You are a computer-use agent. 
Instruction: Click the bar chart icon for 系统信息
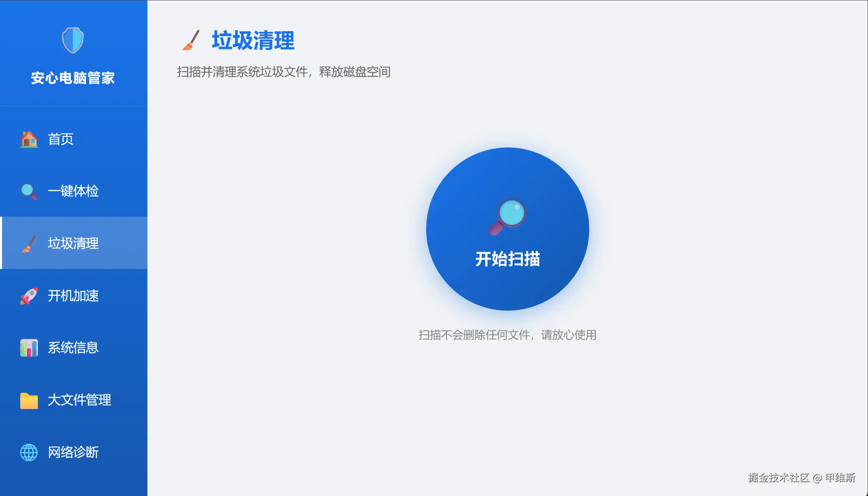[29, 348]
